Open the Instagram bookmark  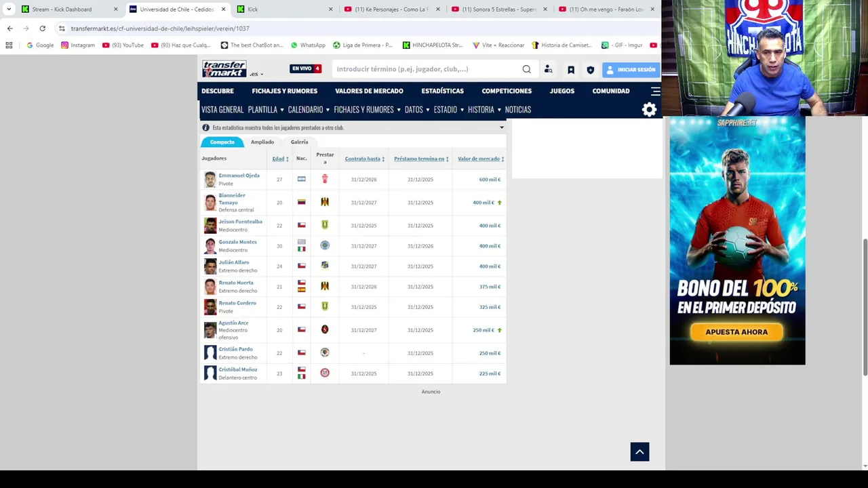78,45
